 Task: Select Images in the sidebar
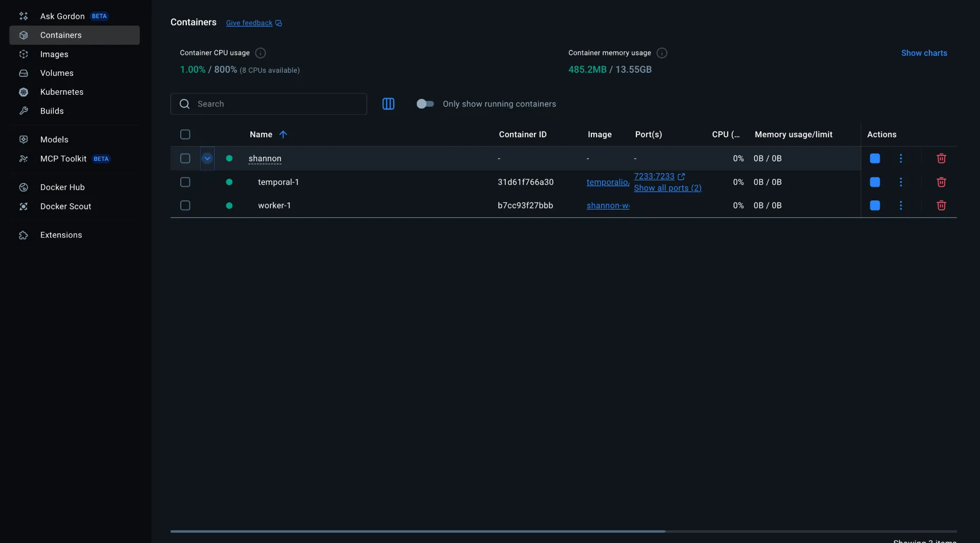[54, 54]
